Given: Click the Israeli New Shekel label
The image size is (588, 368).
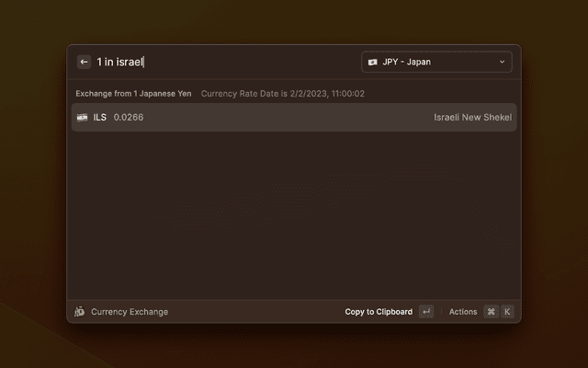Looking at the screenshot, I should point(472,117).
